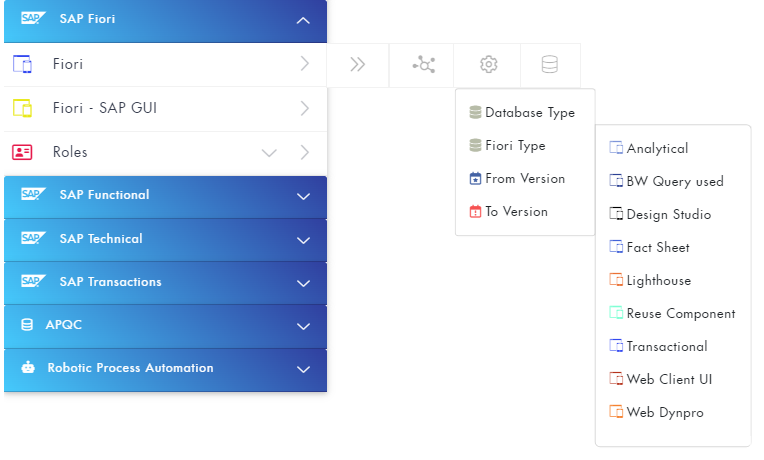The width and height of the screenshot is (764, 460).
Task: Click the SAP Transactions header title
Action: click(x=110, y=282)
